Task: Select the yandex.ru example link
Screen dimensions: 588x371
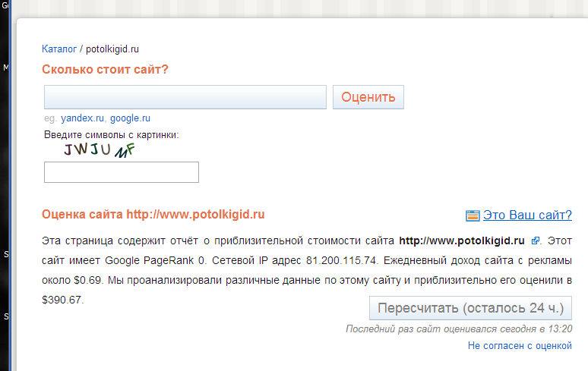Action: (x=82, y=118)
